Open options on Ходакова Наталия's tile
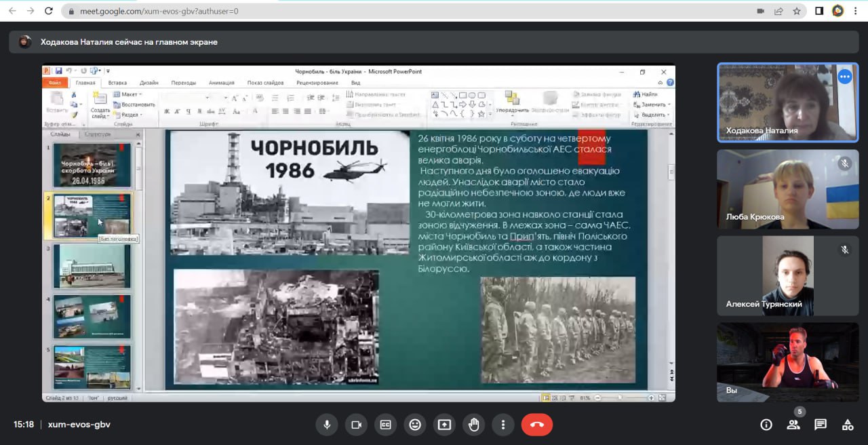Image resolution: width=868 pixels, height=445 pixels. 844,77
